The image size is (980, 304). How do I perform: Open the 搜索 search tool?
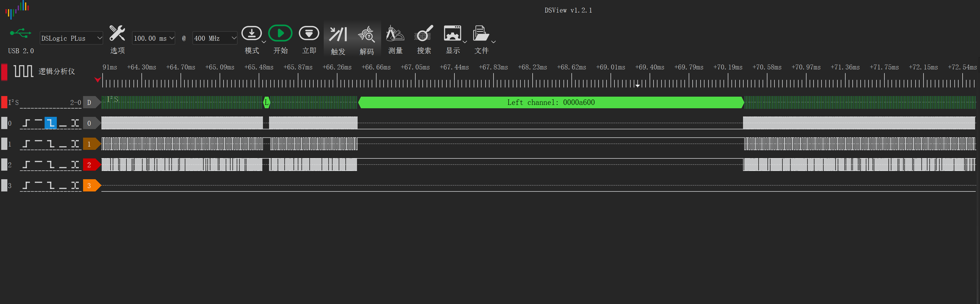click(x=424, y=34)
